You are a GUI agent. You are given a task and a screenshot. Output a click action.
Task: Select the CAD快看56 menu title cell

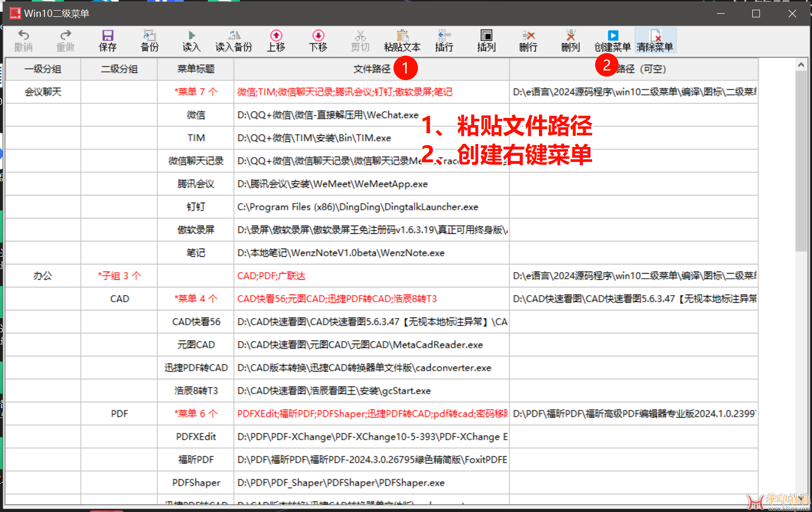pyautogui.click(x=196, y=322)
